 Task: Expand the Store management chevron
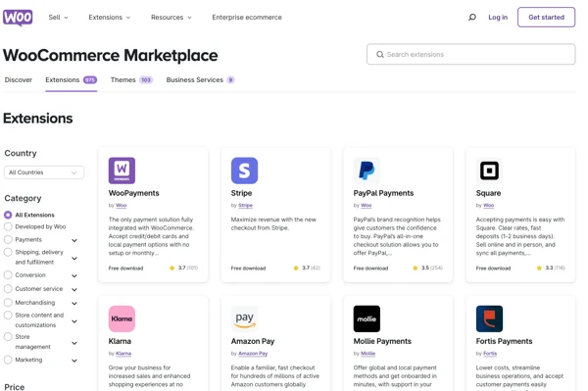[74, 343]
